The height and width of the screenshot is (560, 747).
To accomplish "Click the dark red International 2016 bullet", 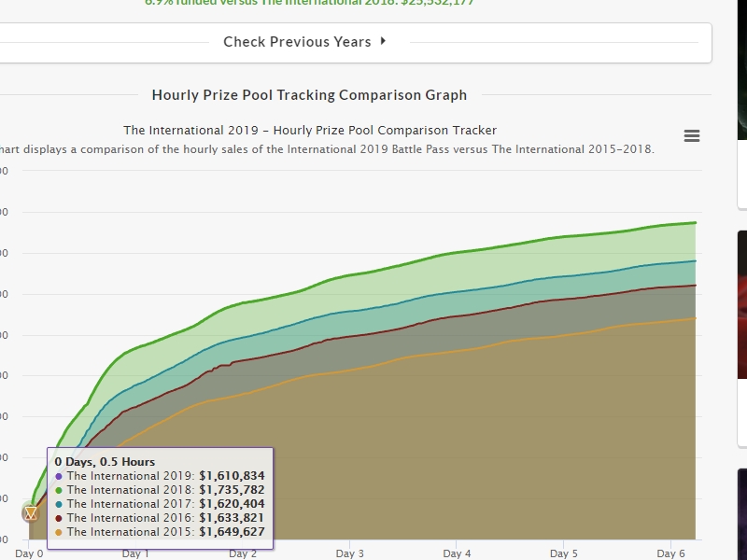I will pyautogui.click(x=59, y=518).
